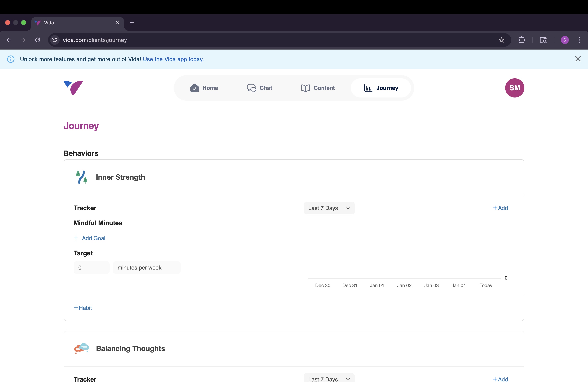The width and height of the screenshot is (588, 382).
Task: Open minutes per week unit selector
Action: click(x=147, y=268)
